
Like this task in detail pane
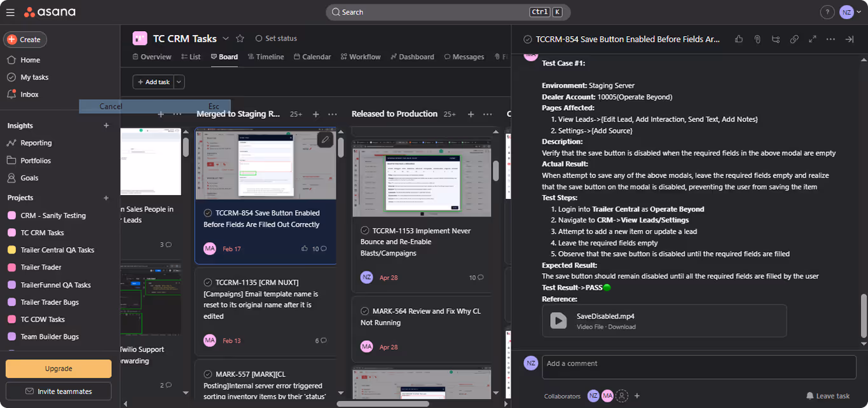click(739, 39)
